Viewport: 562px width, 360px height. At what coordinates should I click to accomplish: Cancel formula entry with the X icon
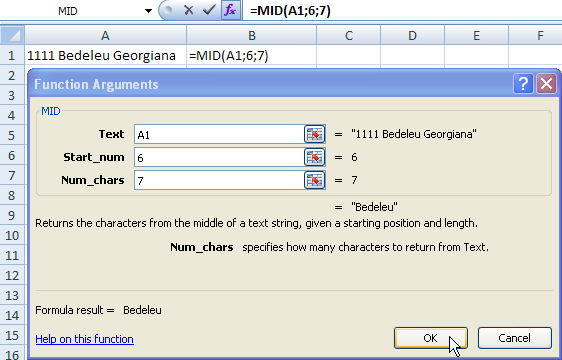(189, 10)
